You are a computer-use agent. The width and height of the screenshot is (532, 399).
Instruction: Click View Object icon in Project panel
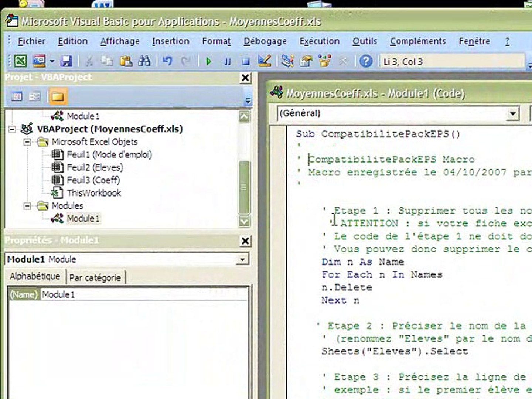[x=35, y=97]
